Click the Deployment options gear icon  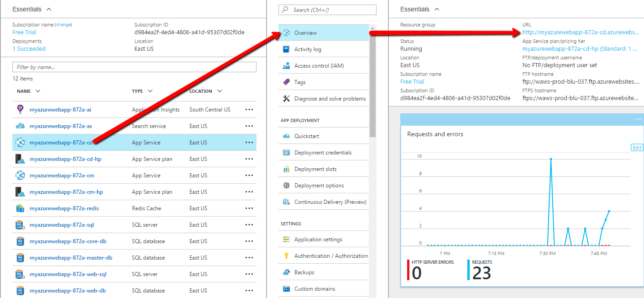(x=287, y=186)
